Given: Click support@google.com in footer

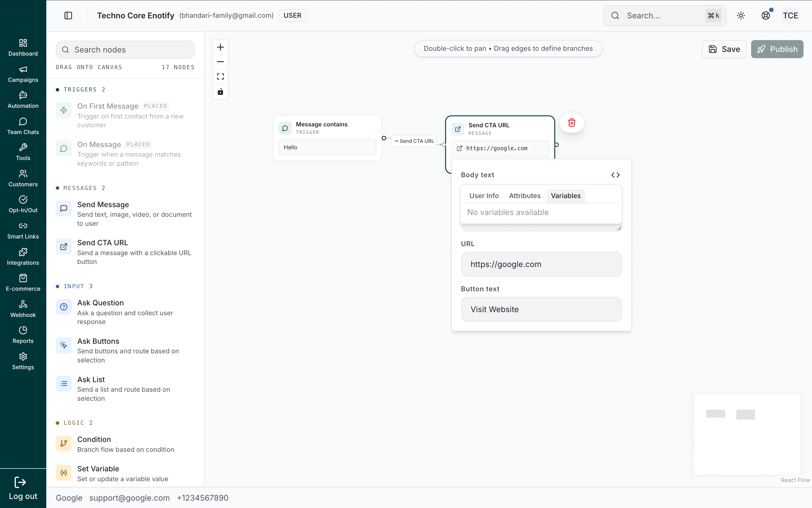Looking at the screenshot, I should pyautogui.click(x=129, y=498).
